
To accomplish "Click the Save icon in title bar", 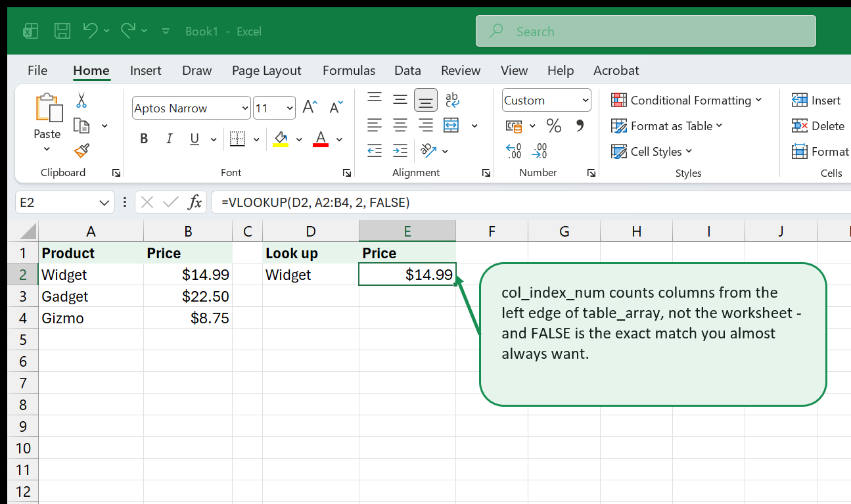I will [62, 31].
